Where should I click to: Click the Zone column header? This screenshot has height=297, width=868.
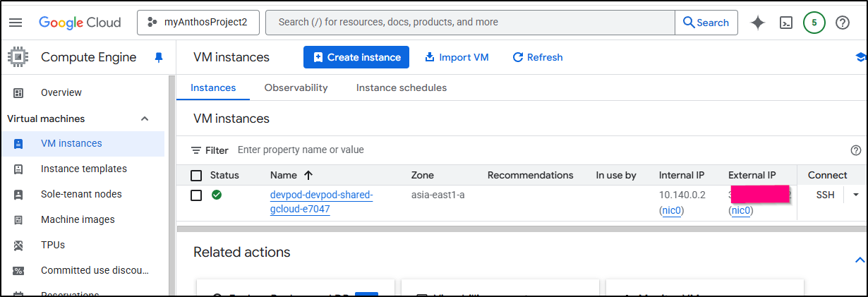423,175
